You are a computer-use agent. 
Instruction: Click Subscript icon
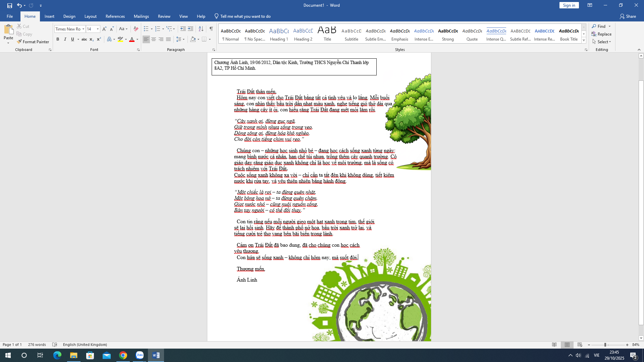[x=92, y=39]
